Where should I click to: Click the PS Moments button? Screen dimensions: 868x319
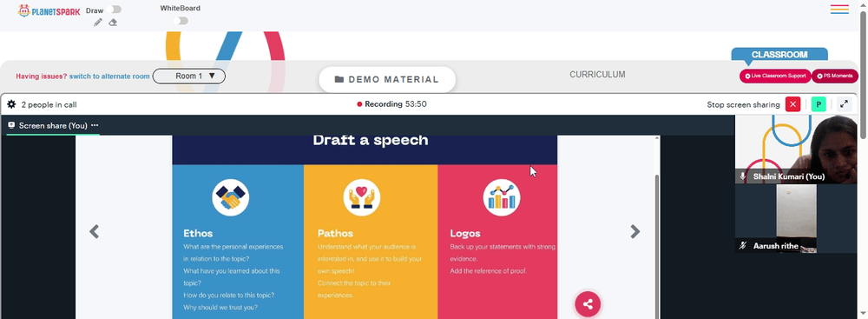(835, 76)
